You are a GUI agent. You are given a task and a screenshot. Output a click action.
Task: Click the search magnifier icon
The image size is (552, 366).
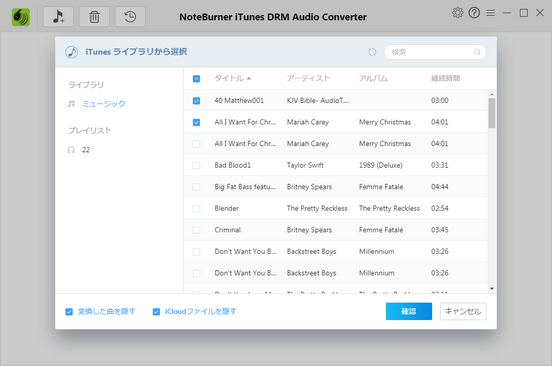click(477, 52)
